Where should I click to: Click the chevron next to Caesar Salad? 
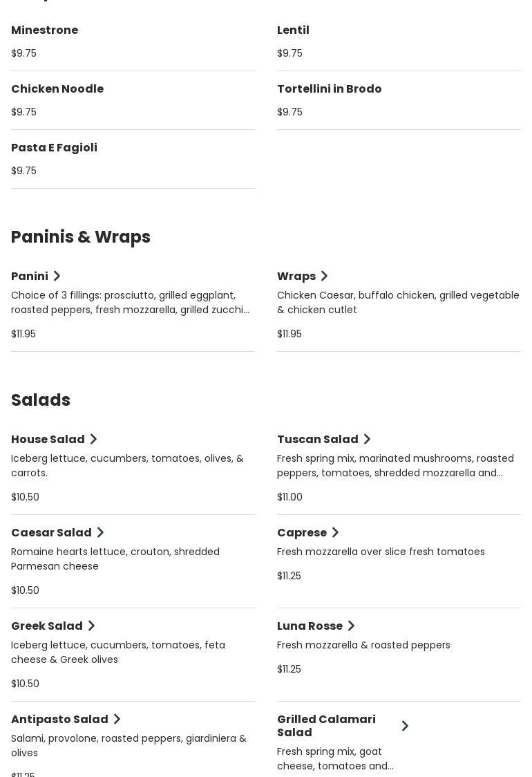click(100, 533)
